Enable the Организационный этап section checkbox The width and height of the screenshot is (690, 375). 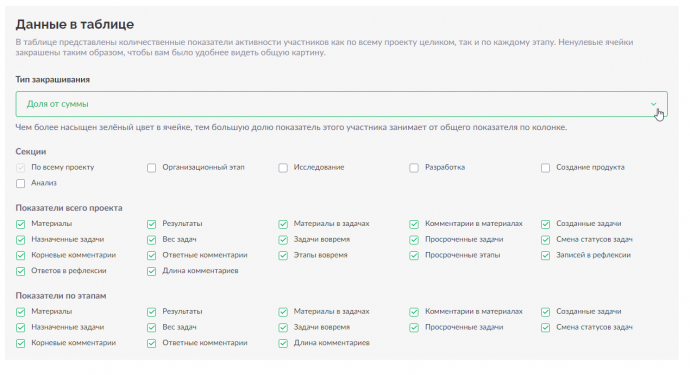click(151, 168)
